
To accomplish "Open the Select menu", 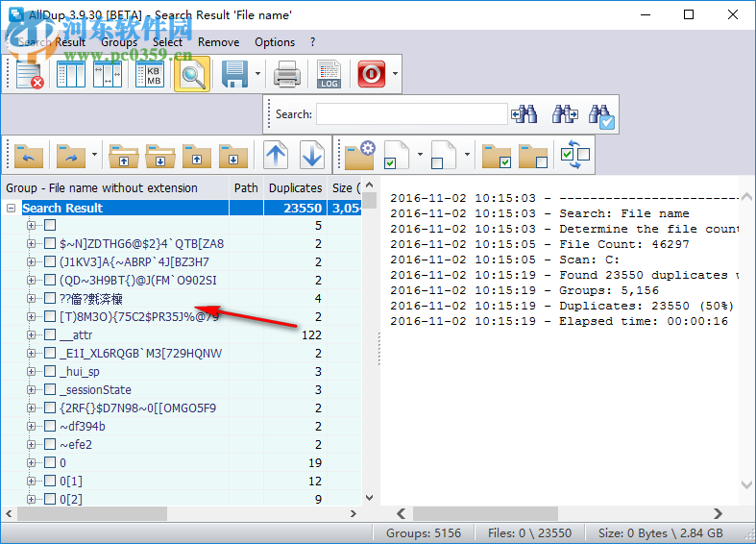I will tap(168, 42).
